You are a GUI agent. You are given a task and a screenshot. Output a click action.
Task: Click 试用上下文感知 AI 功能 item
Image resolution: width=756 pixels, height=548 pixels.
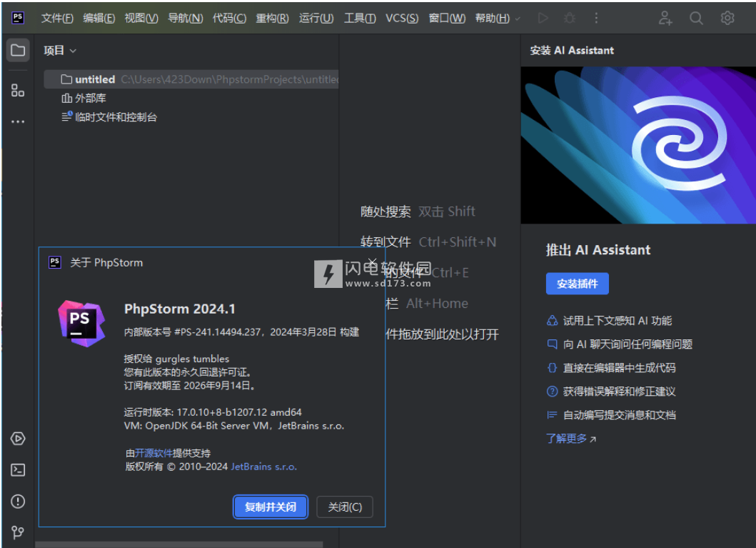coord(610,320)
